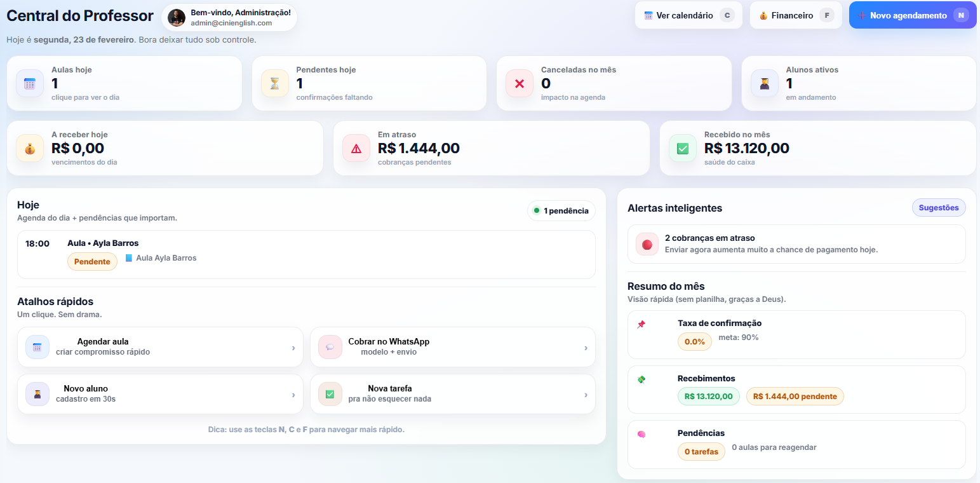Toggle the Pendente status badge
This screenshot has height=483, width=980.
coord(92,261)
